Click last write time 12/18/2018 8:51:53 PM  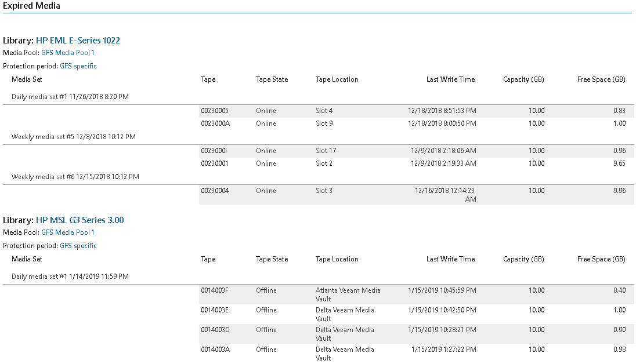tap(442, 111)
